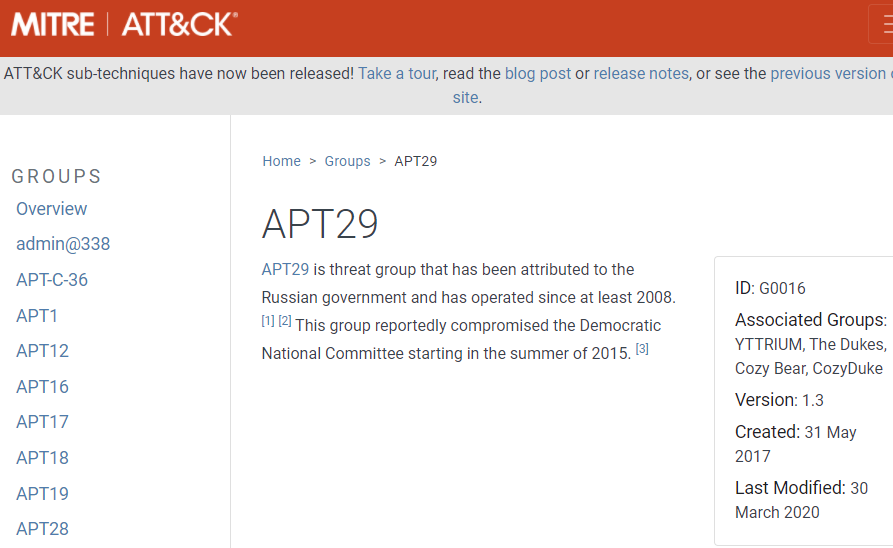Select APT1 in the groups list
Screen dimensions: 893x548
click(37, 316)
